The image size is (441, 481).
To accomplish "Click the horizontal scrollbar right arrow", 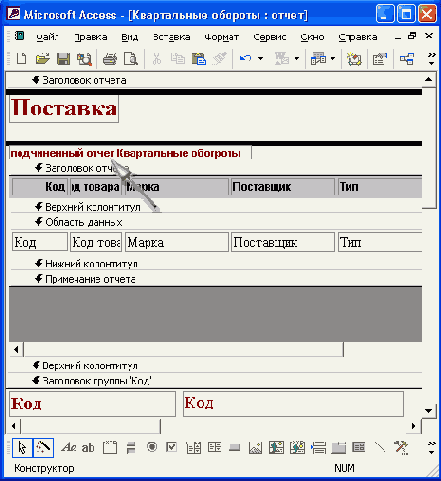I will click(414, 426).
